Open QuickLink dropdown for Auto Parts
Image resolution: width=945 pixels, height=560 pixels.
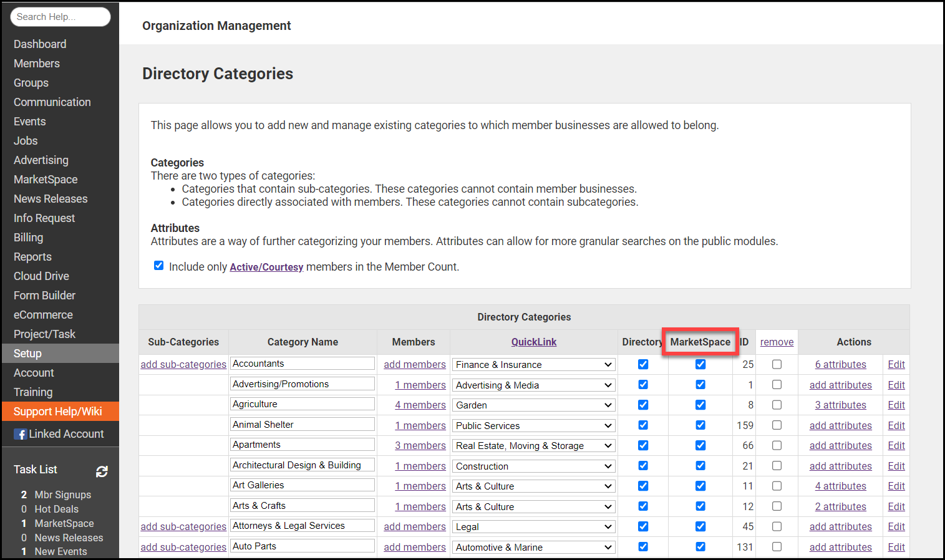[x=533, y=548]
